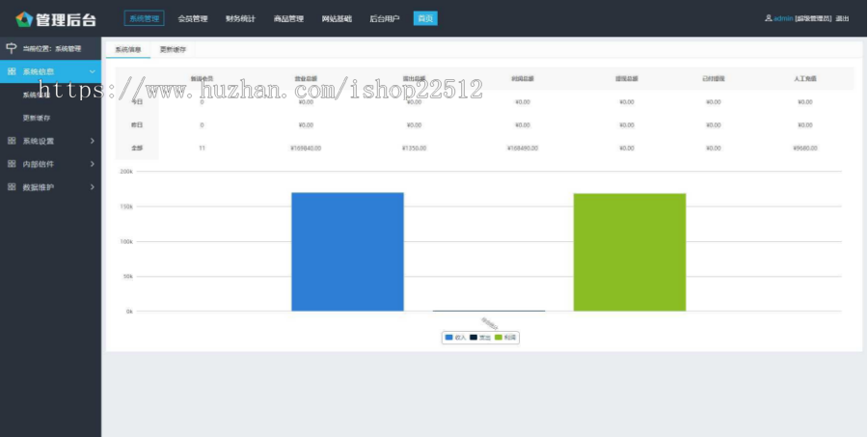Expand the 数据维护 sidebar chevron
The image size is (868, 437).
(93, 187)
